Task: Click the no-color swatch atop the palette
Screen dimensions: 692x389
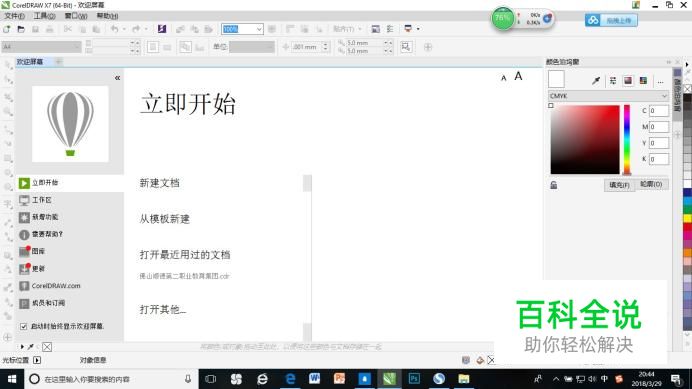Action: (x=688, y=89)
